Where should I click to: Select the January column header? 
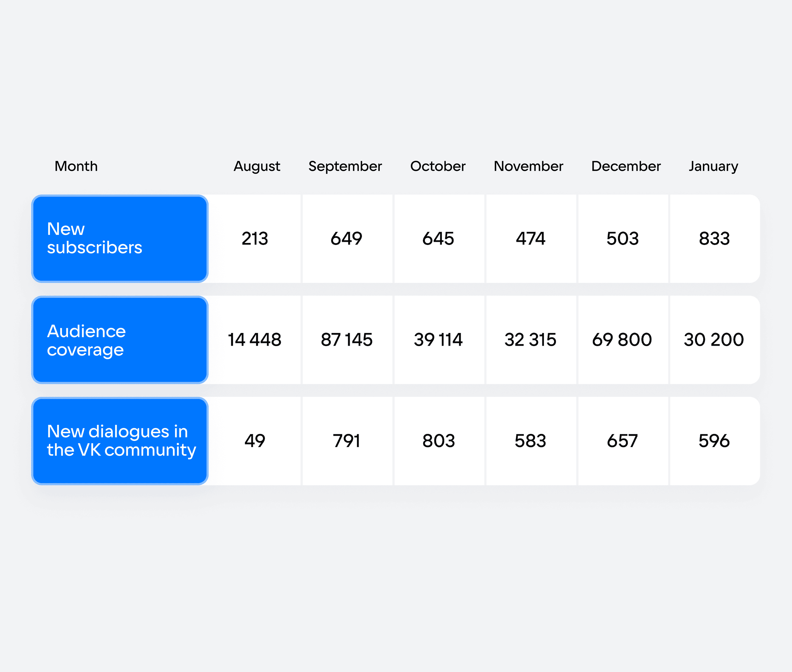tap(714, 166)
